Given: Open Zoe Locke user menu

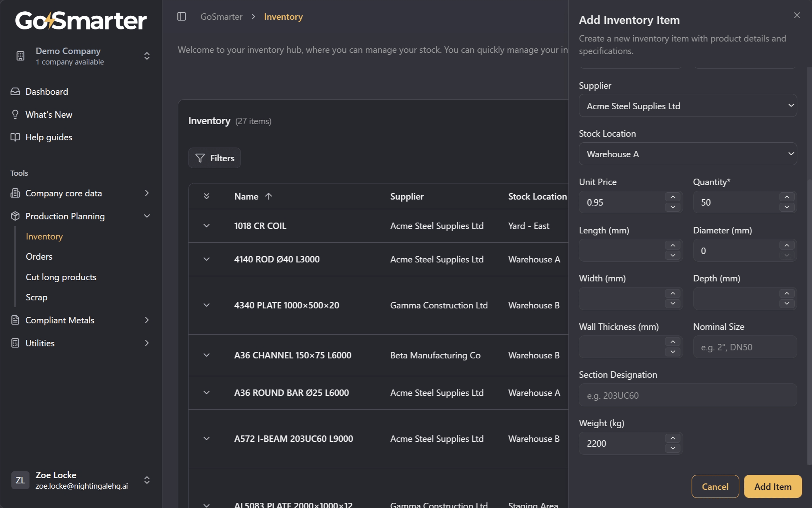Looking at the screenshot, I should (x=81, y=480).
